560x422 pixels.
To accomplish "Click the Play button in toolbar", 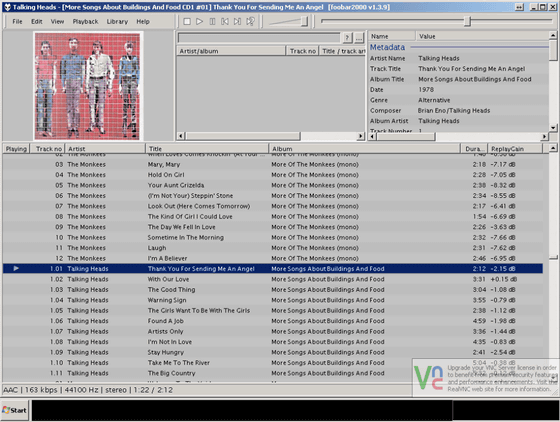I will [200, 21].
